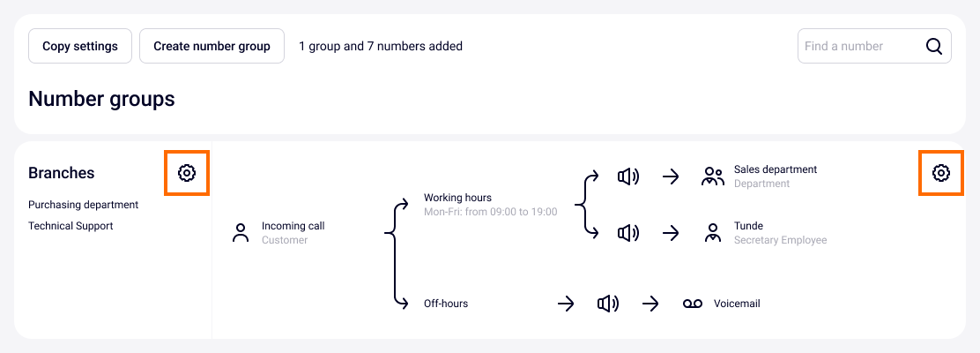Select the Tunde employee icon
Screen dimensions: 980x353
pyautogui.click(x=713, y=233)
